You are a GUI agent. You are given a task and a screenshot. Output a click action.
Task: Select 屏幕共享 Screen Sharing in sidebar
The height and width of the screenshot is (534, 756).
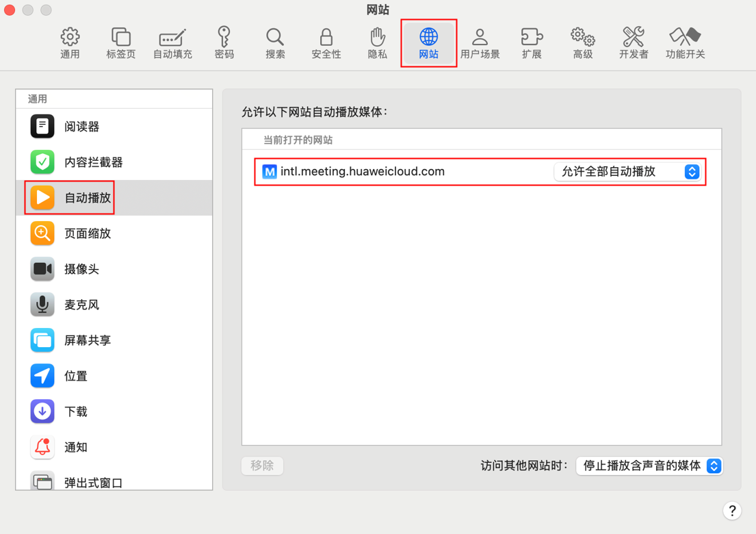click(114, 340)
